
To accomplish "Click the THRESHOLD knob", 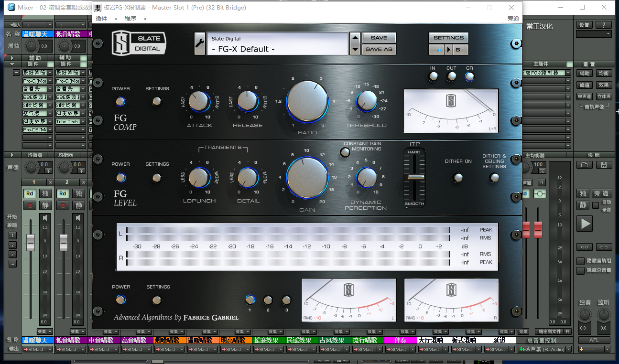I will [x=366, y=101].
